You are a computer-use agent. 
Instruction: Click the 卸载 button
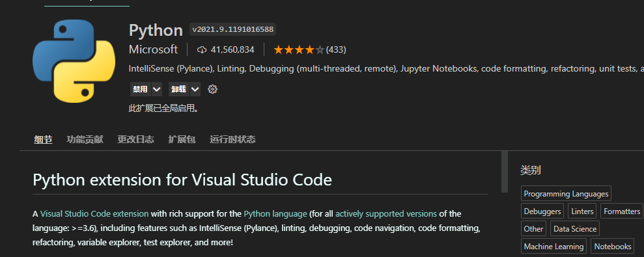pos(179,89)
